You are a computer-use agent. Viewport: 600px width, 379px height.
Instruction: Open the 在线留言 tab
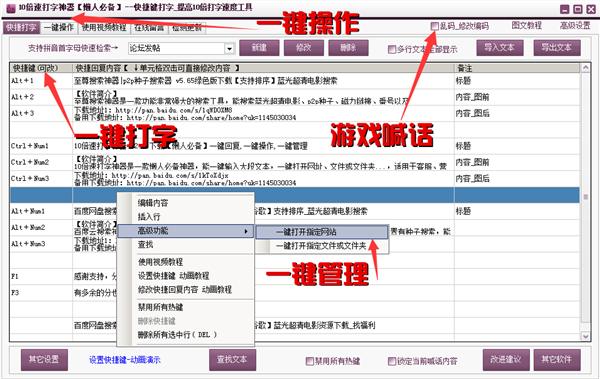point(149,28)
